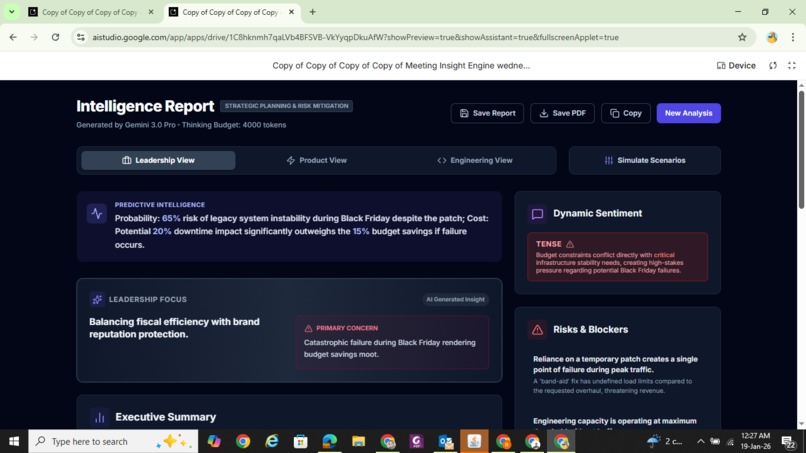The height and width of the screenshot is (453, 806).
Task: Open the notification center icon
Action: [788, 441]
